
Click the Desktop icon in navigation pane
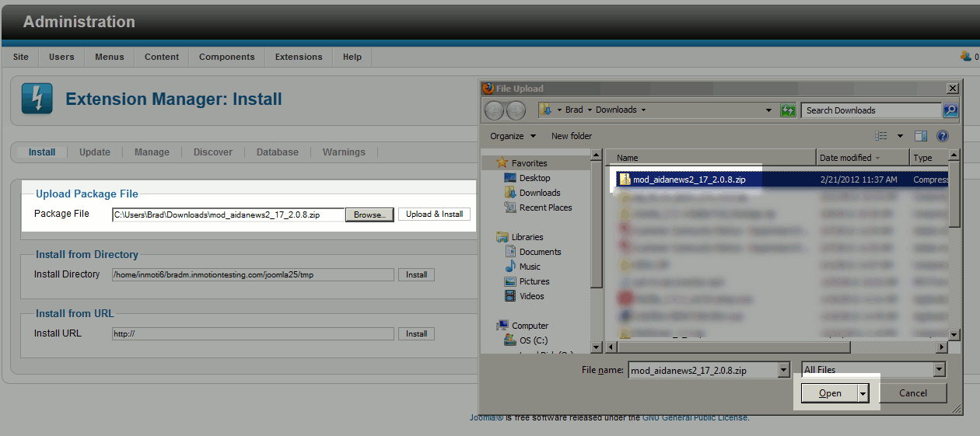[x=510, y=178]
